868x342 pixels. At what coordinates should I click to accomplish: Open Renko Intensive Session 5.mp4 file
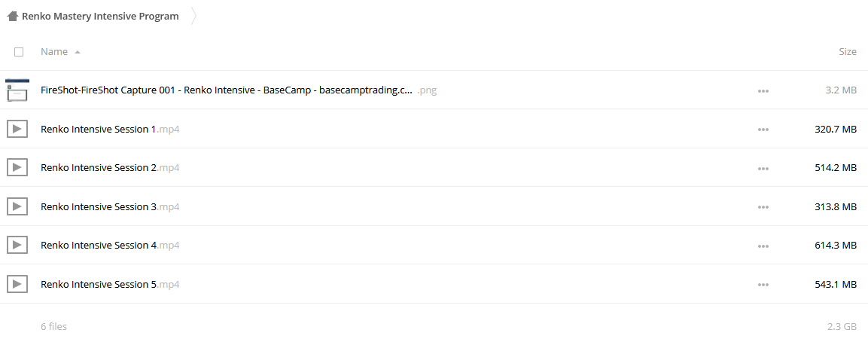(110, 284)
